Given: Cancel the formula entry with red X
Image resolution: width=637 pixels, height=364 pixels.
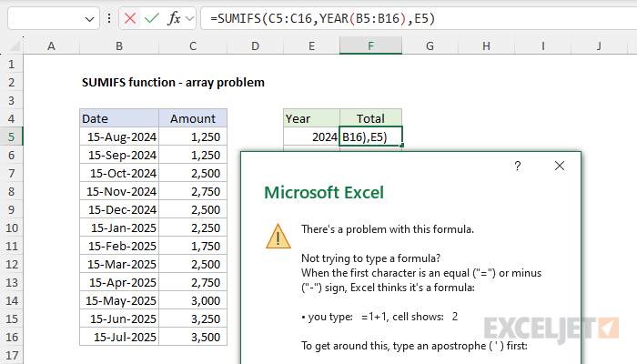Looking at the screenshot, I should (130, 18).
